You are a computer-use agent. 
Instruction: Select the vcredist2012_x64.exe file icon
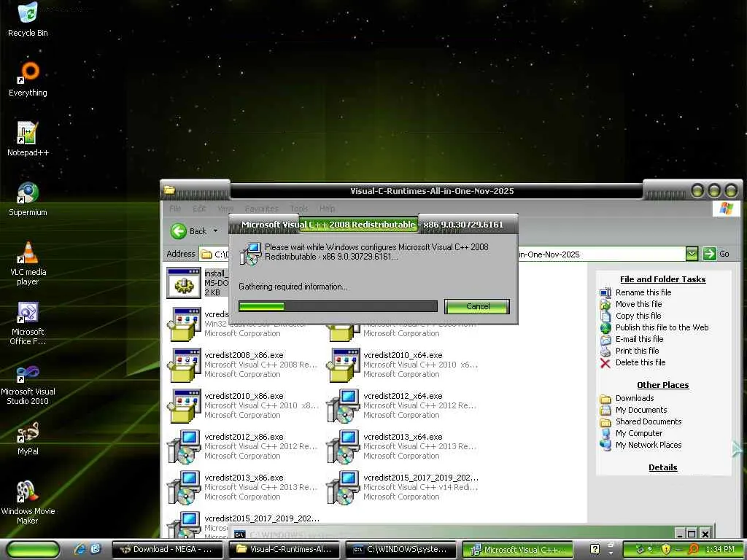(343, 405)
